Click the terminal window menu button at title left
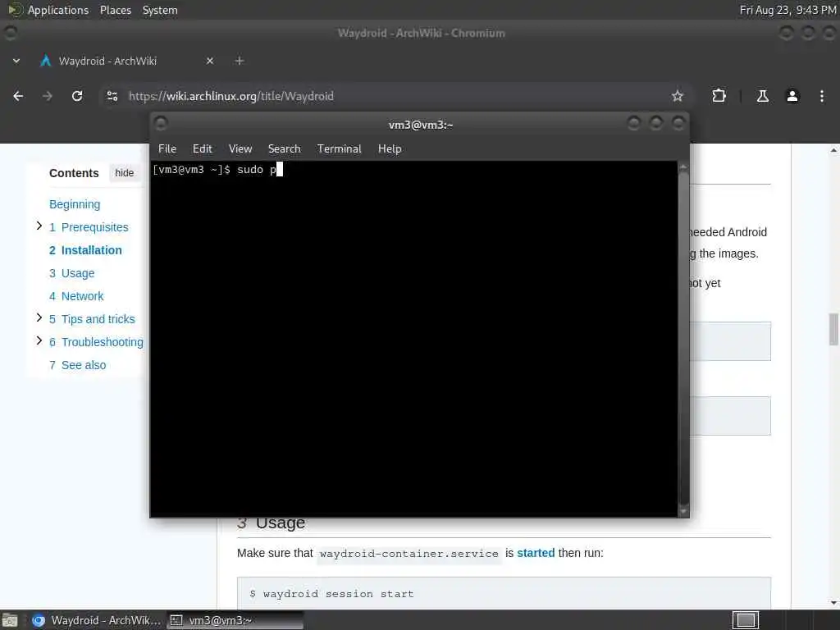Image resolution: width=840 pixels, height=630 pixels. 161,124
